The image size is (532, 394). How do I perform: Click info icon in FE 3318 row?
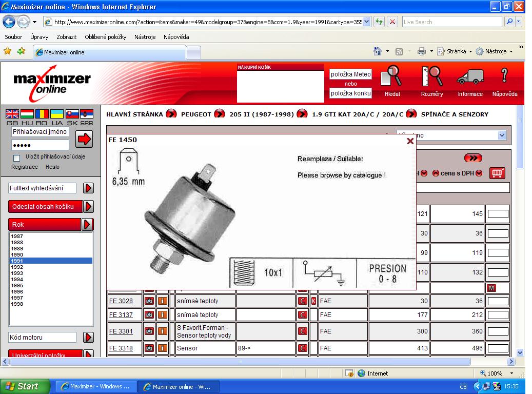pyautogui.click(x=162, y=348)
